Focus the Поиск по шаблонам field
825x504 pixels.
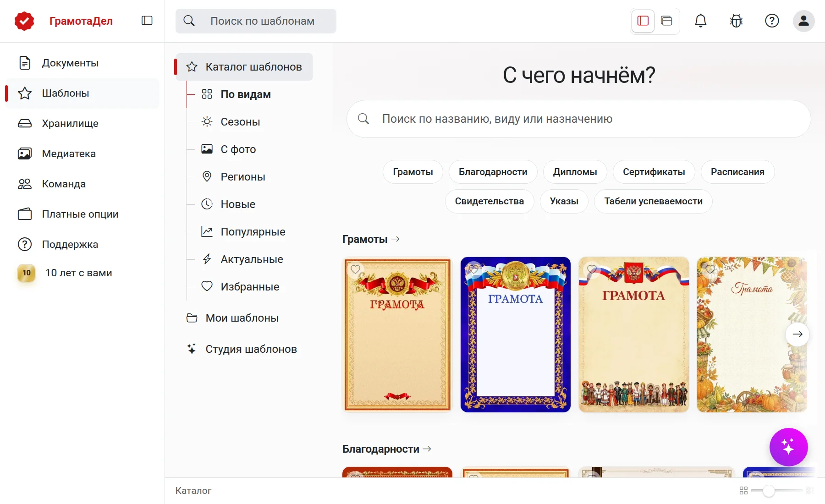[256, 21]
